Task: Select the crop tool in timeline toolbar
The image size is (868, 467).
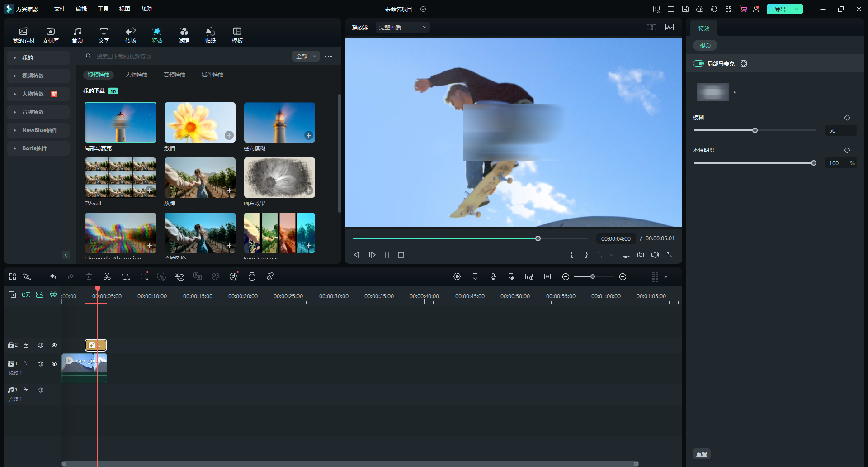Action: point(144,276)
